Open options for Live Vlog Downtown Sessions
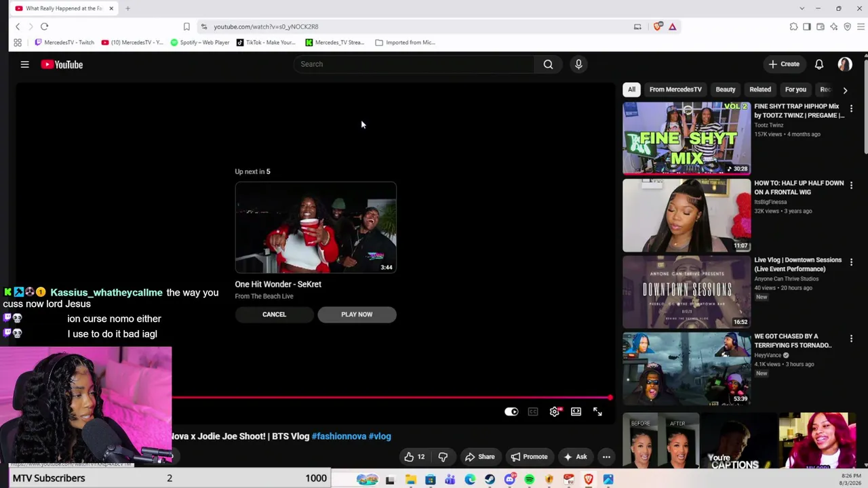 click(851, 262)
